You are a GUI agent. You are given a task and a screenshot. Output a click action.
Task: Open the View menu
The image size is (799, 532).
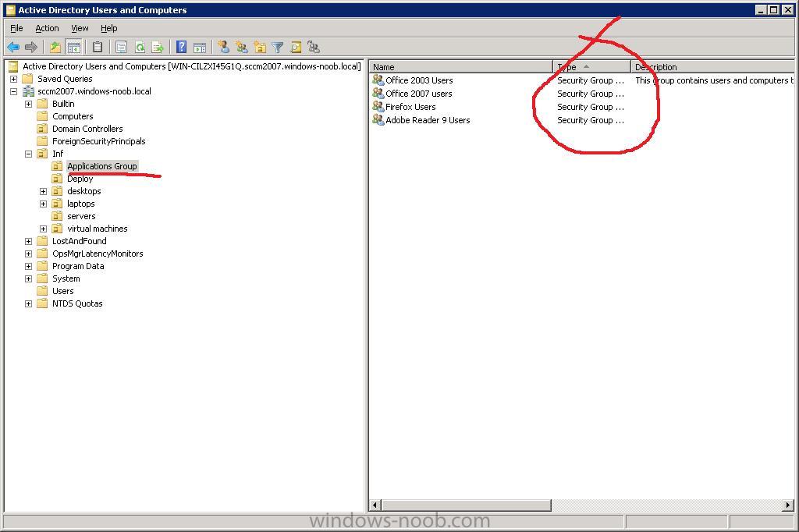(x=80, y=28)
